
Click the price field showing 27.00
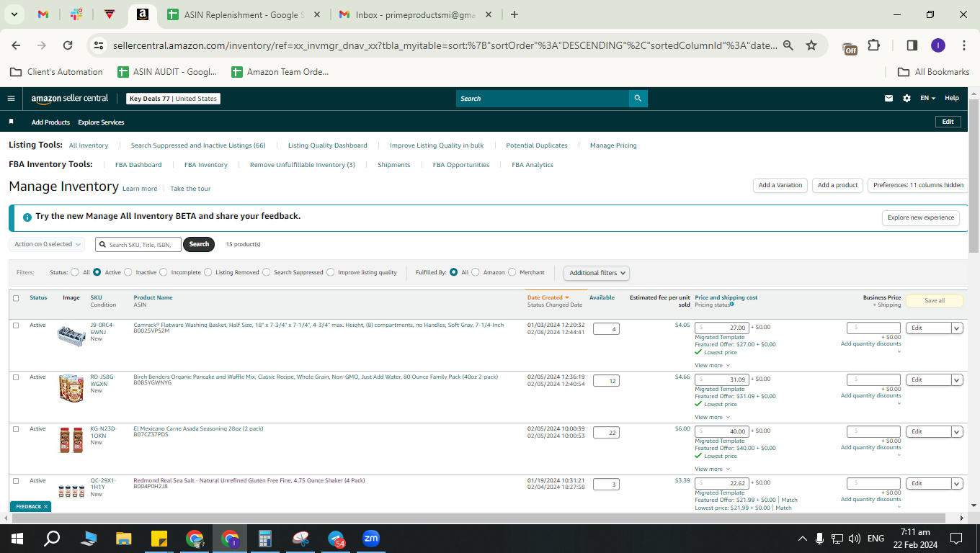[x=722, y=328]
